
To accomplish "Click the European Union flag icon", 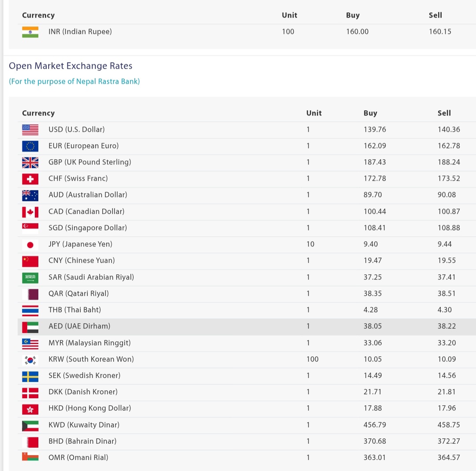I will [x=30, y=146].
